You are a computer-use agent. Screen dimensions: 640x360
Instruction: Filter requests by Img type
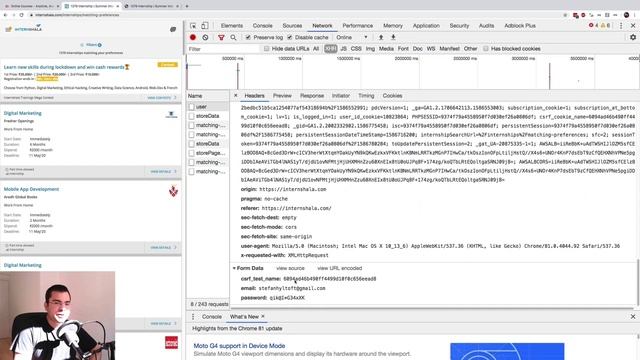coord(370,49)
